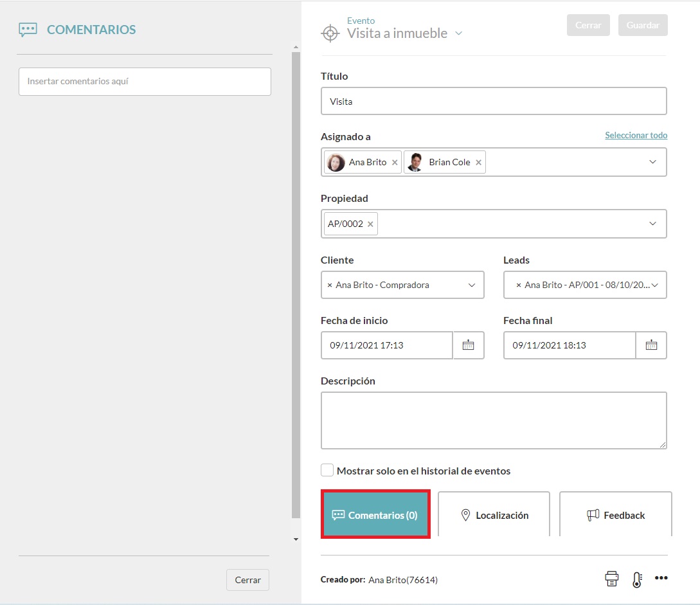Click the Seleccionar todo link
The width and height of the screenshot is (700, 605).
636,135
